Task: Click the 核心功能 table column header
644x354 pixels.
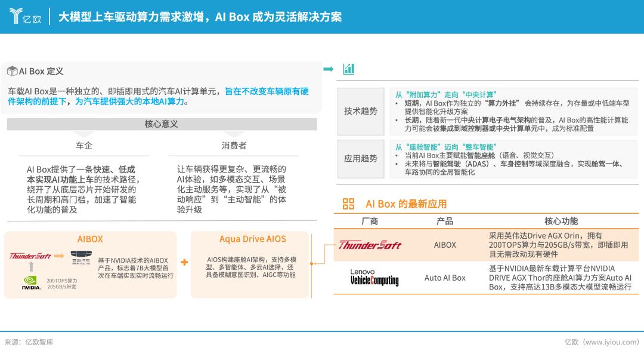Action: tap(561, 221)
